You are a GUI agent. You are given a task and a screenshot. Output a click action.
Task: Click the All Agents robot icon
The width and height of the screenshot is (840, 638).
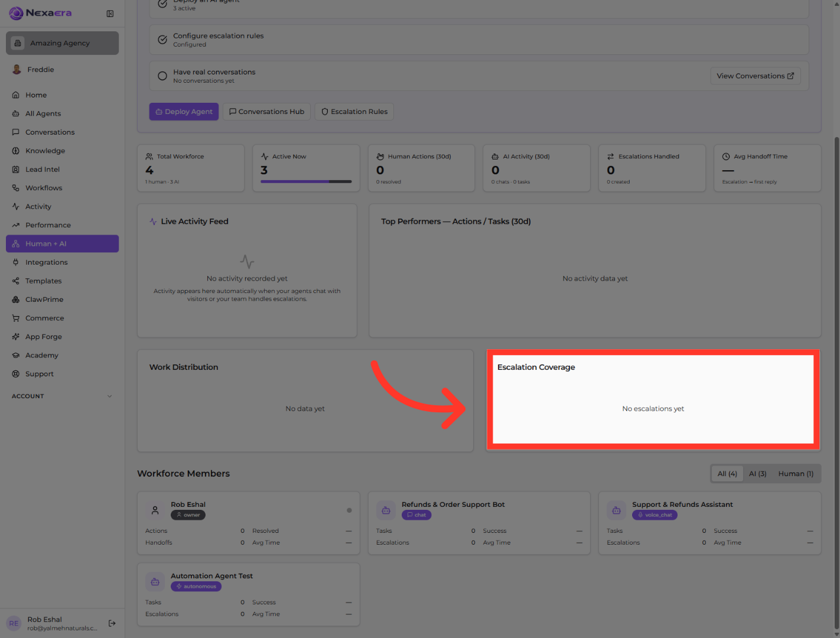tap(16, 113)
